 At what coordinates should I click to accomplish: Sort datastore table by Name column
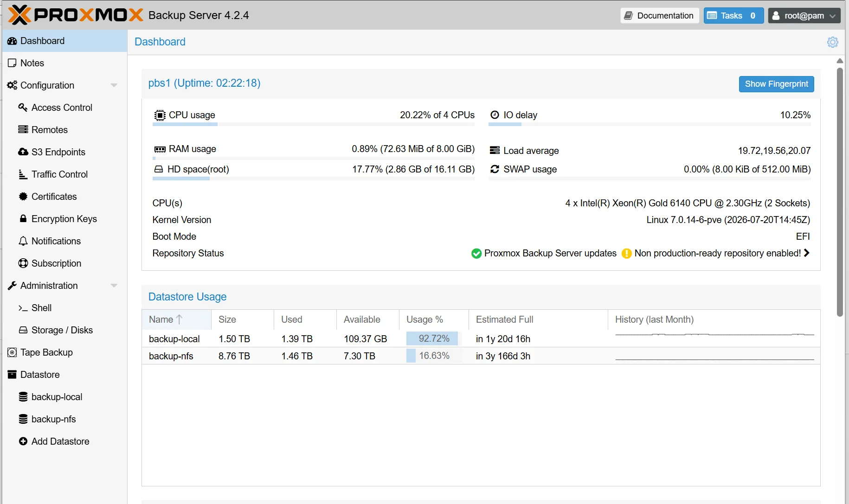point(176,319)
